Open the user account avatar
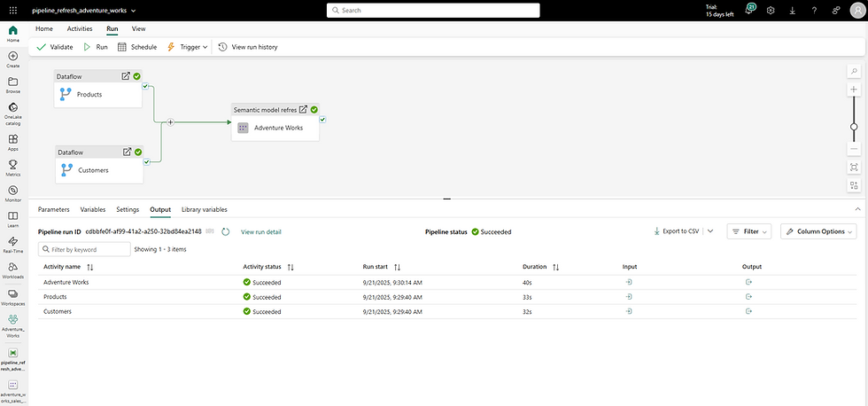The image size is (868, 406). coord(857,11)
